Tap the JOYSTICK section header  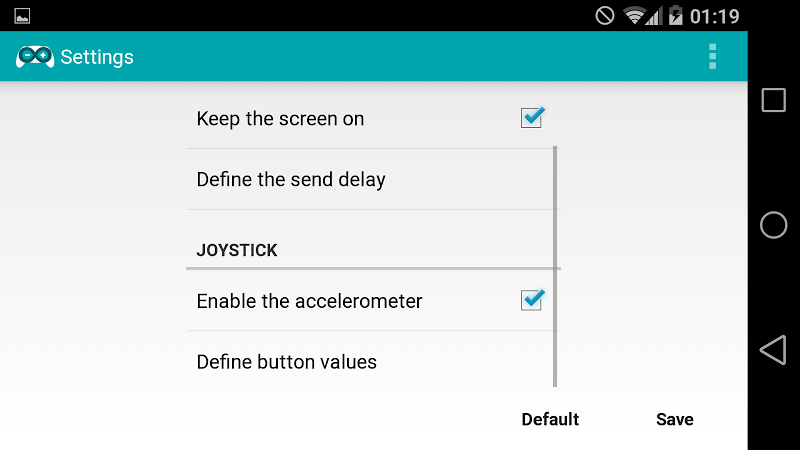click(237, 250)
